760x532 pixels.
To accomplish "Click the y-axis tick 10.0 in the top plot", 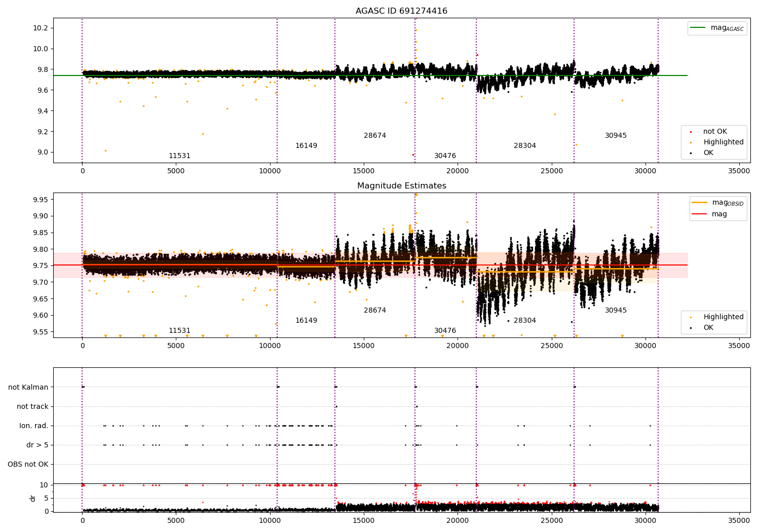I will (x=41, y=49).
